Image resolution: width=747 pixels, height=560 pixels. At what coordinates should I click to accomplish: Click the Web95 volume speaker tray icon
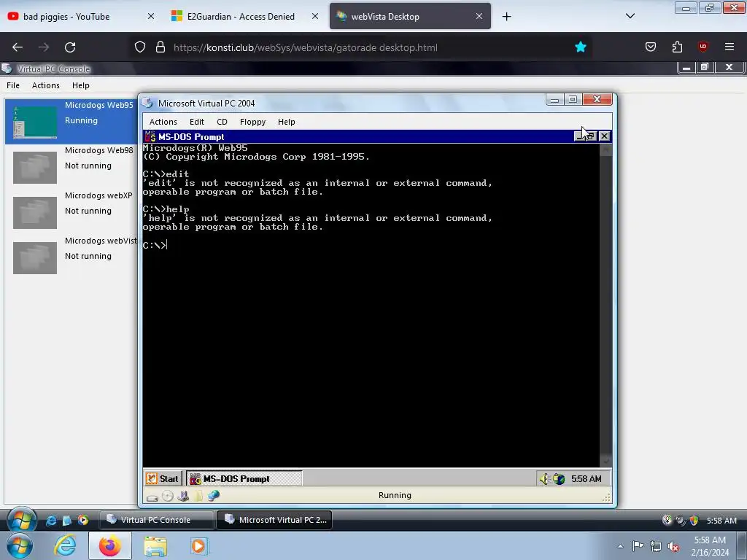point(544,478)
